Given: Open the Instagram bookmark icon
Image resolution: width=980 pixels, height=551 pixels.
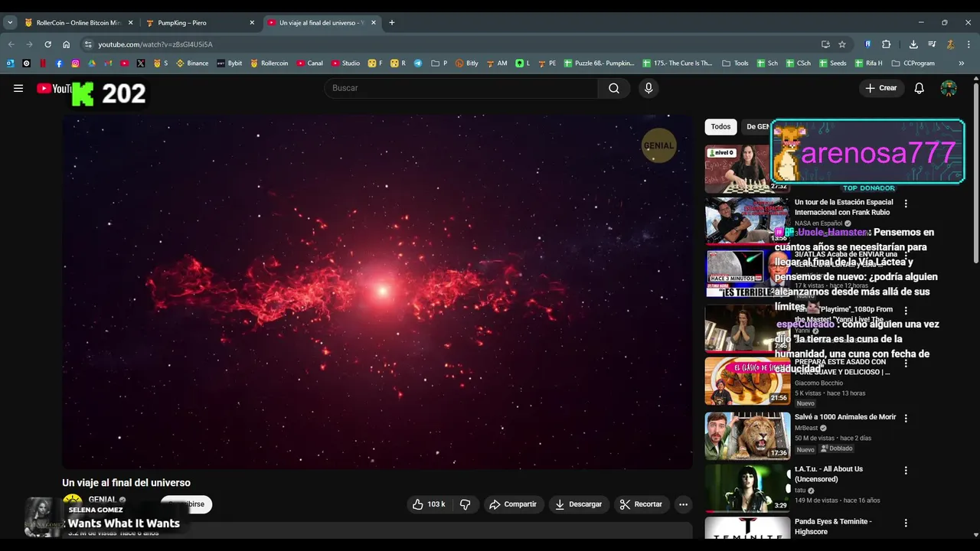Looking at the screenshot, I should [x=75, y=64].
